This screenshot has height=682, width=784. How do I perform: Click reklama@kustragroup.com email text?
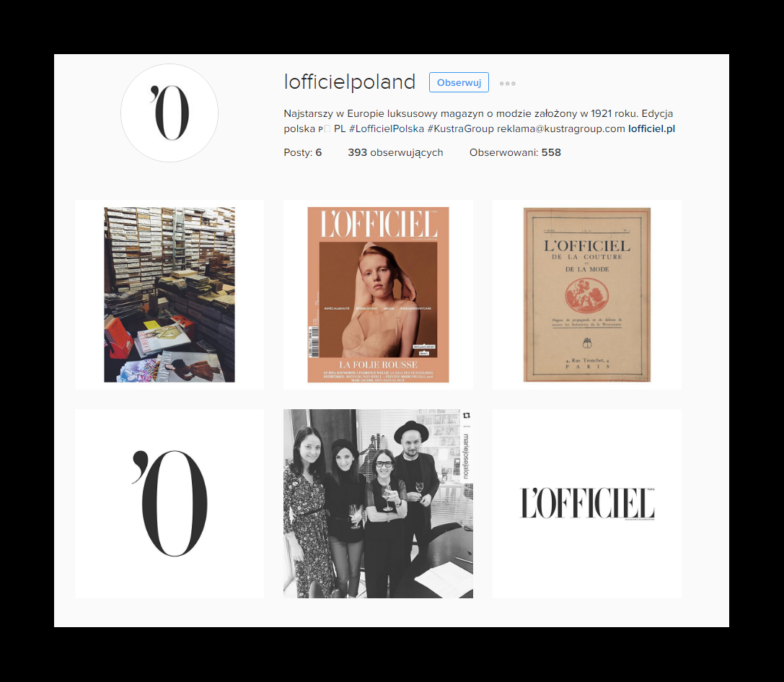(561, 128)
